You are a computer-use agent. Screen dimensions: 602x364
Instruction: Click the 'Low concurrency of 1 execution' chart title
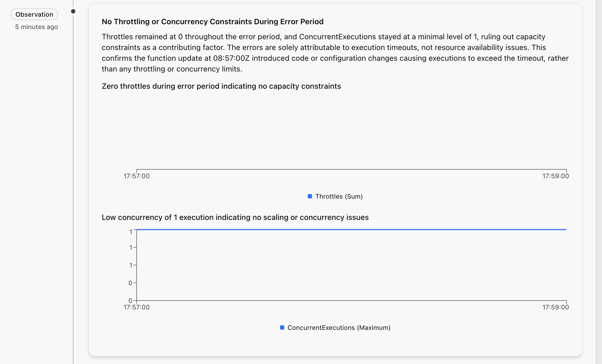click(x=235, y=217)
